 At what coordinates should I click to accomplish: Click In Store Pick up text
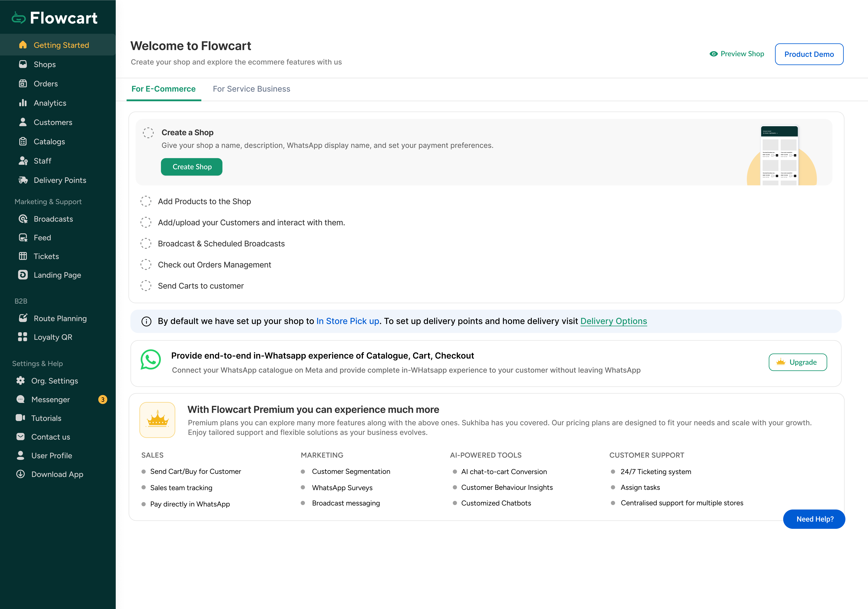[x=348, y=321]
